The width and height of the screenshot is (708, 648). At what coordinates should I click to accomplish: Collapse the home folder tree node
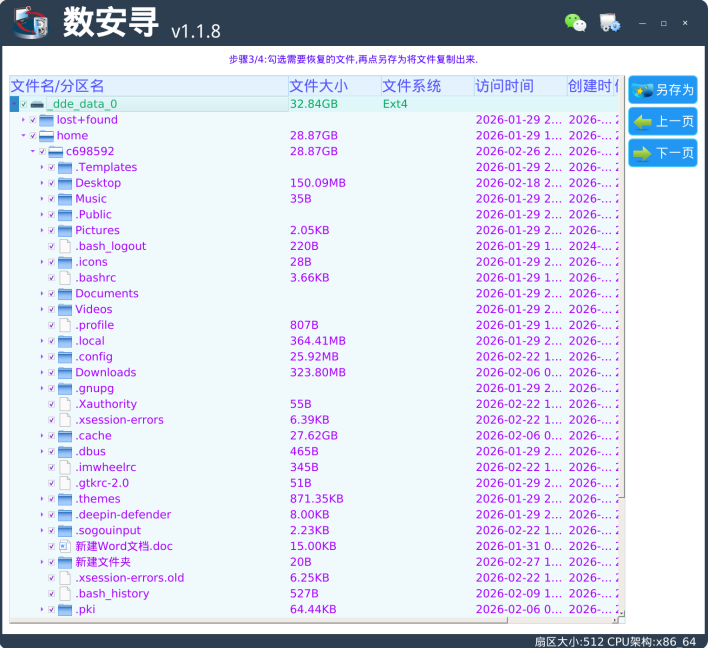(23, 136)
